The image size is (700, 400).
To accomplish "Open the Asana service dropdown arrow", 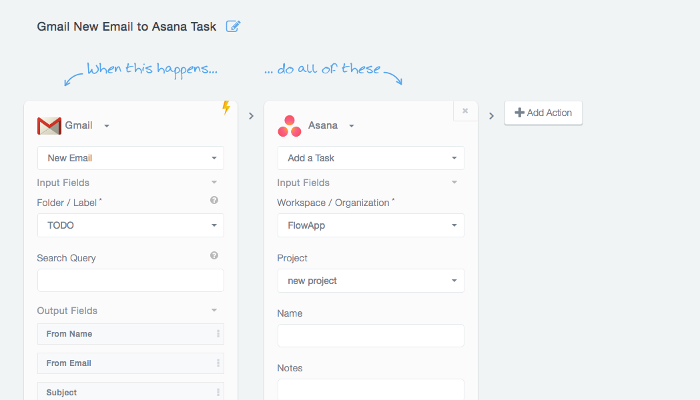I will [x=351, y=126].
